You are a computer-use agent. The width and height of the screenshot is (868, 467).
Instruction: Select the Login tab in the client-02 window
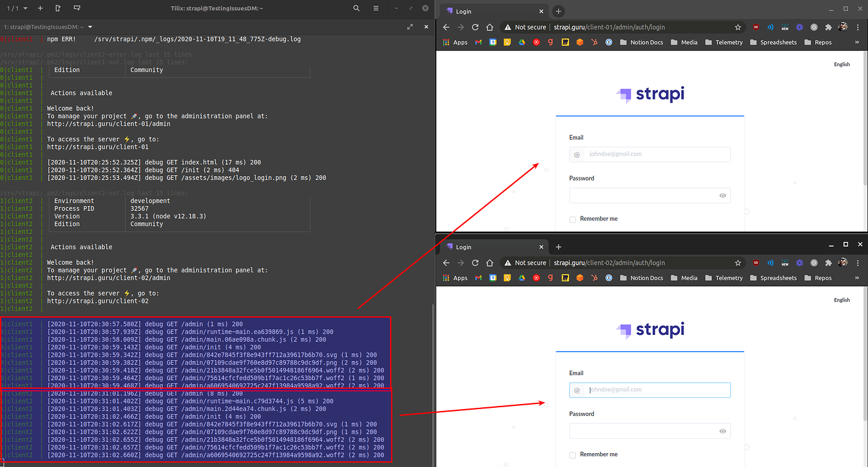(x=478, y=247)
